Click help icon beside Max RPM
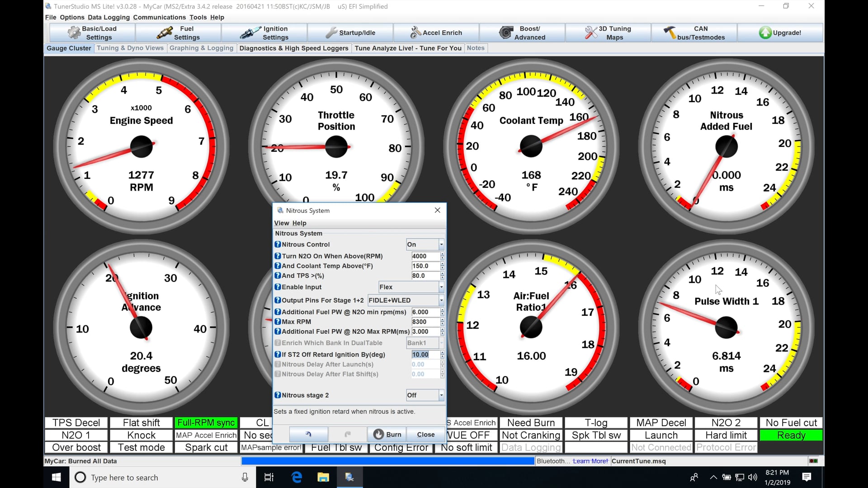 point(278,322)
